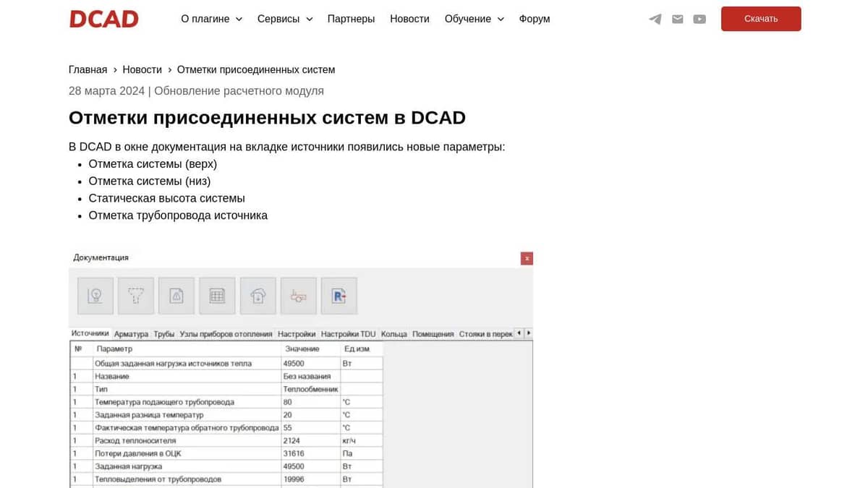The image size is (868, 488).
Task: Open the YouTube channel icon
Action: 699,19
